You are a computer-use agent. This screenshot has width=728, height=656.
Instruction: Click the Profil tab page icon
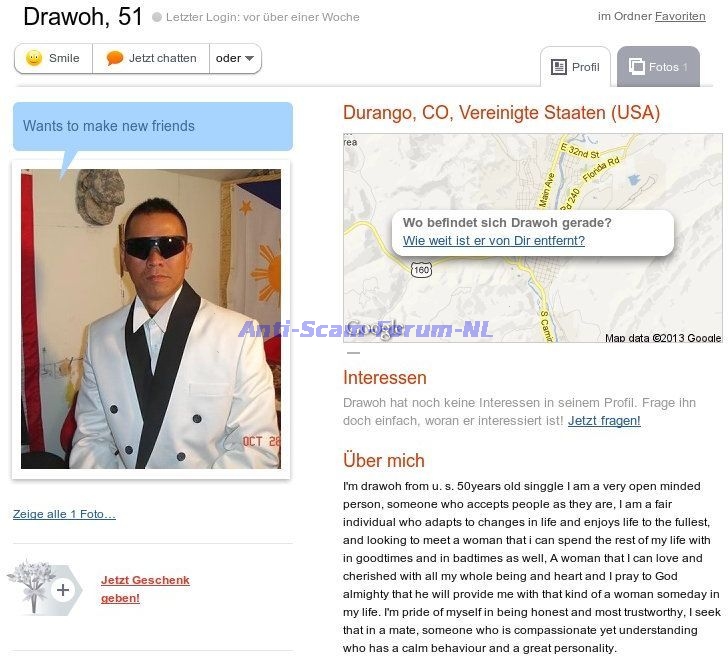[559, 67]
